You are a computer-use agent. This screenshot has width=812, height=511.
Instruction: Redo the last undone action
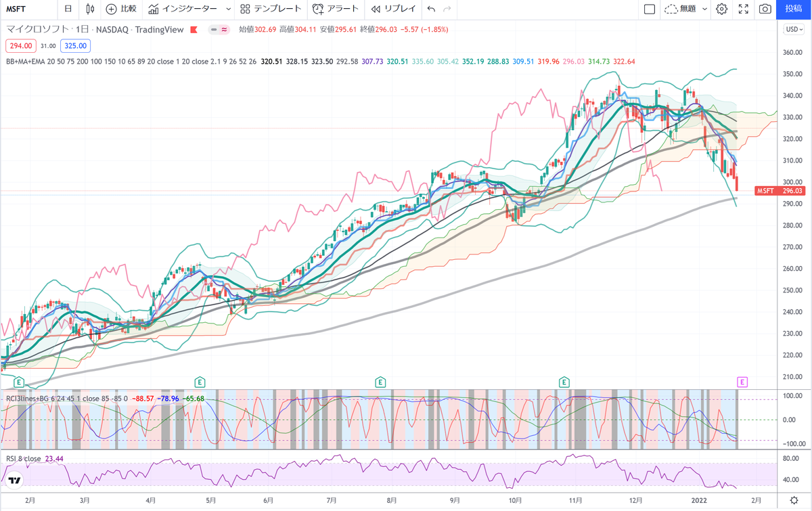coord(447,9)
